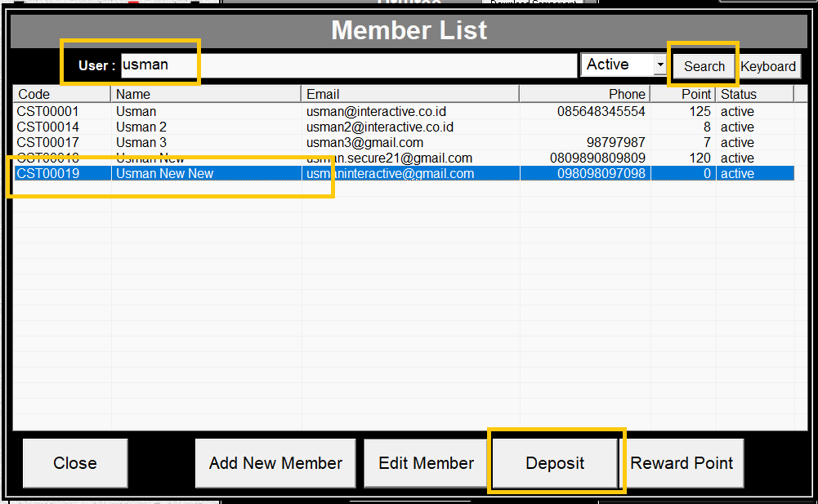This screenshot has height=504, width=818.
Task: Open the Reward Point dialog
Action: [682, 463]
